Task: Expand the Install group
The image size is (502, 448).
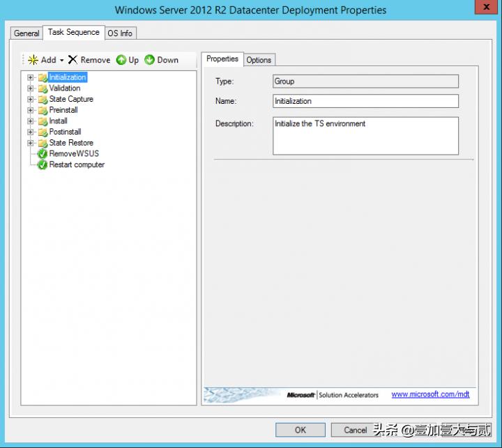Action: (x=31, y=121)
